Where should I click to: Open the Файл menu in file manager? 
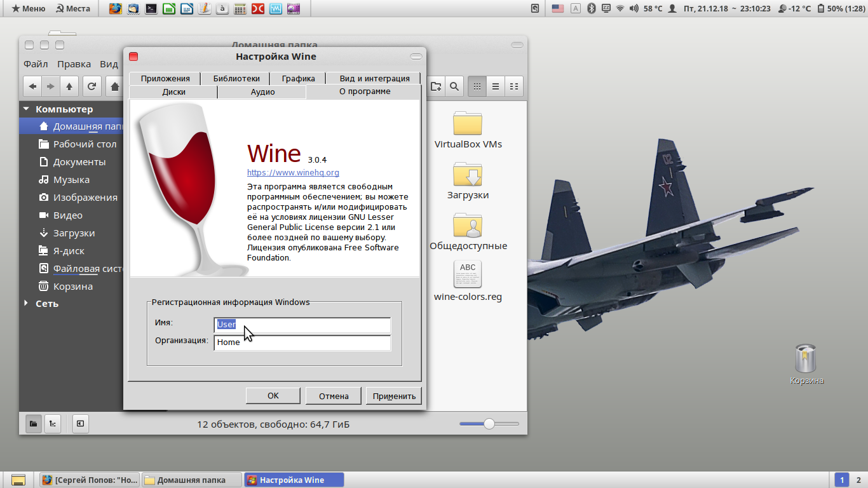point(36,64)
